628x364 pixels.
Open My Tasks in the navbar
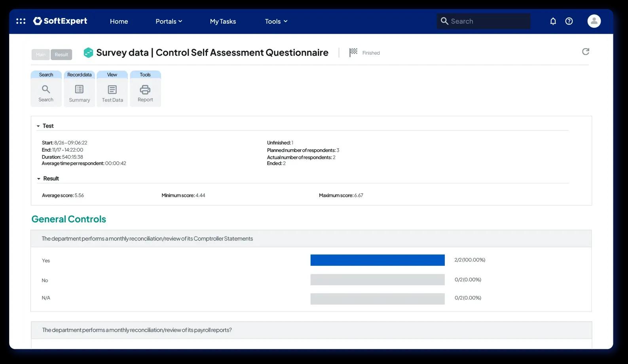(223, 21)
